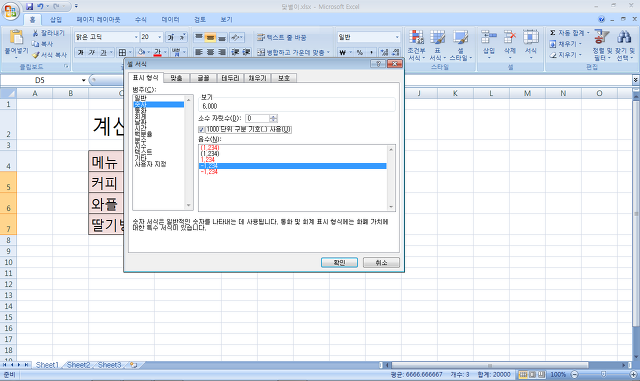Click 찾기 및 선택 binoculars icon
Image resolution: width=640 pixels, height=381 pixels.
(624, 37)
